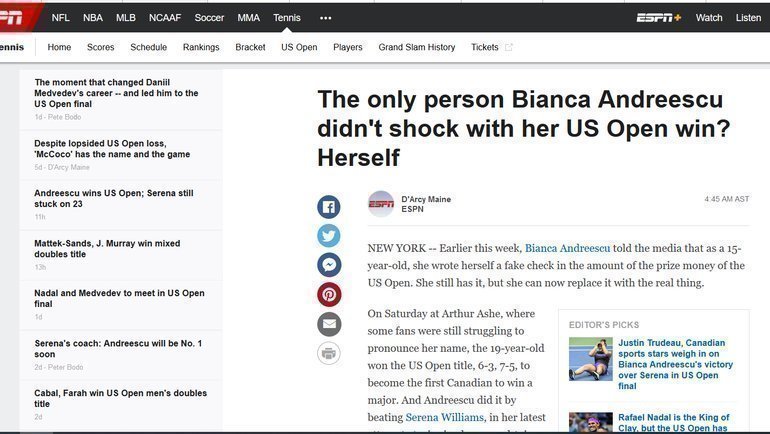Click the Rafael Nadal thumbnail in Editor's Picks
Image resolution: width=770 pixels, height=434 pixels.
pyautogui.click(x=591, y=423)
